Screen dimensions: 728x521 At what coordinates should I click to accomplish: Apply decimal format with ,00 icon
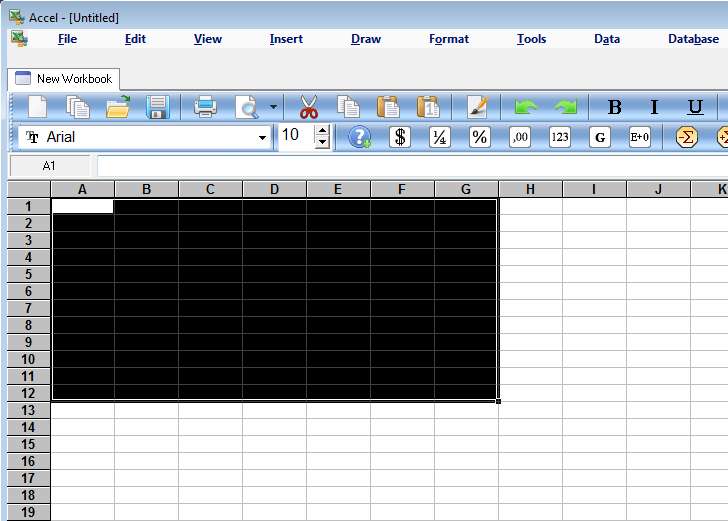(520, 137)
